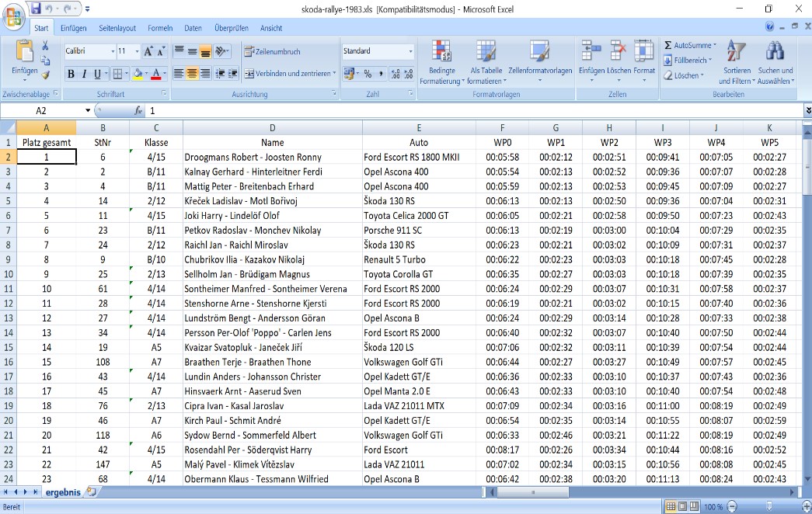Screen dimensions: 812x514
Task: Open the Calibri font name dropdown
Action: click(x=113, y=51)
